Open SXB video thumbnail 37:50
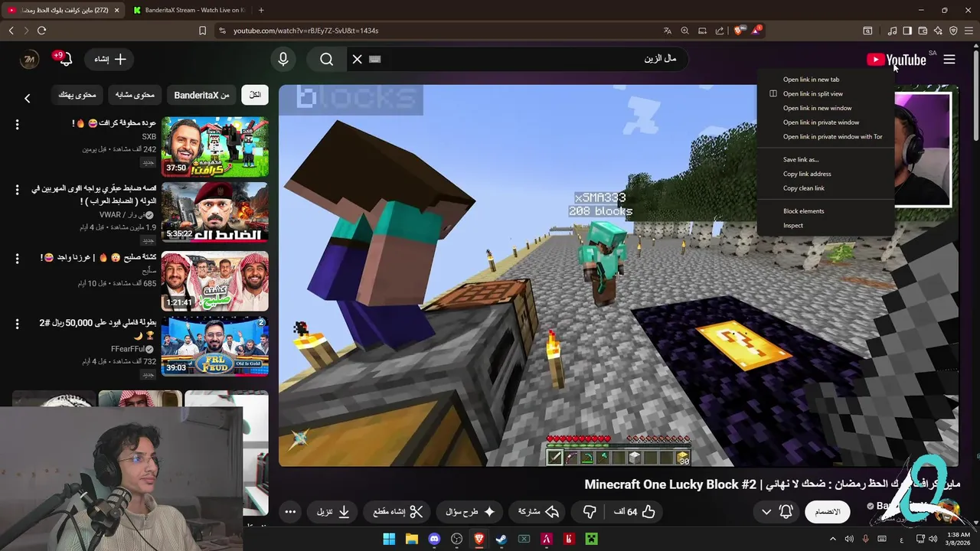 pyautogui.click(x=214, y=146)
